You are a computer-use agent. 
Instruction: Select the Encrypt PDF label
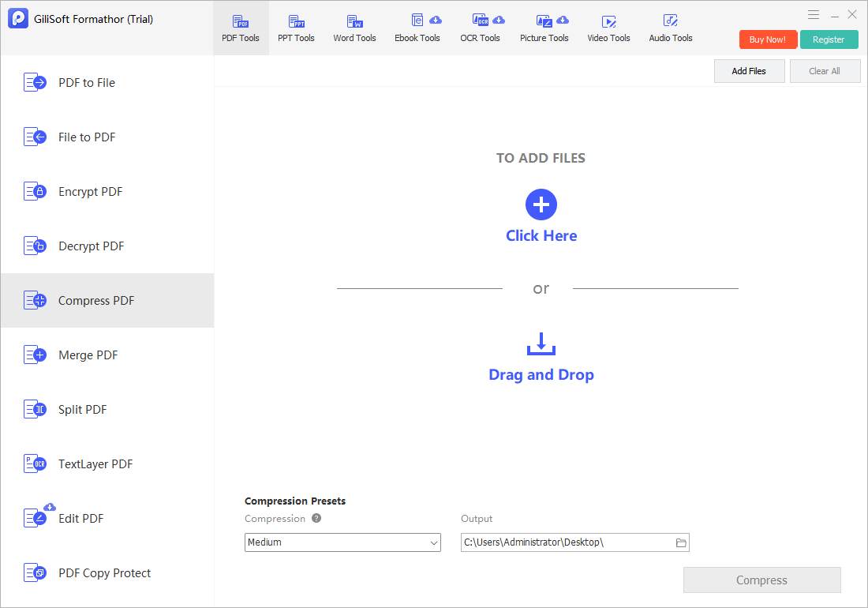pos(90,192)
